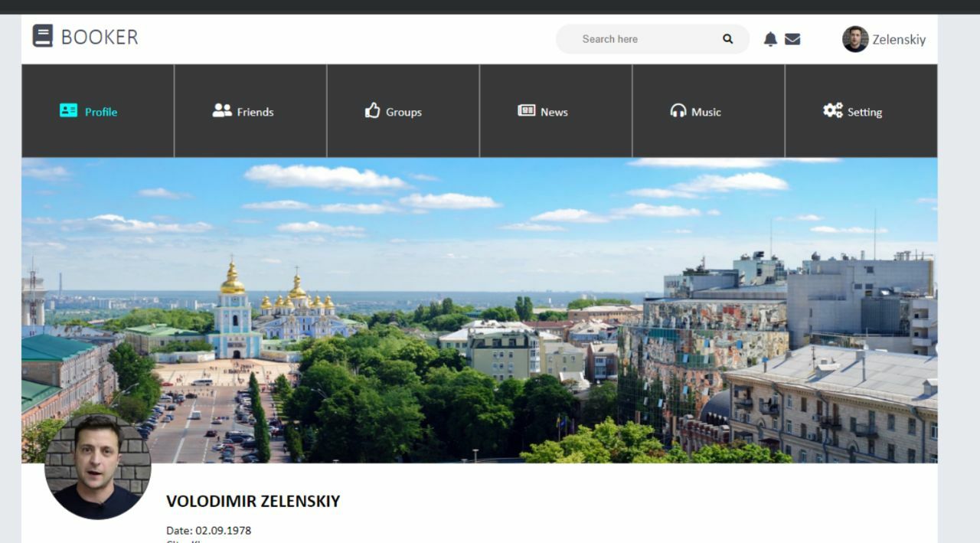Screen dimensions: 980x543
Task: Click the Profile ID card icon
Action: point(69,110)
